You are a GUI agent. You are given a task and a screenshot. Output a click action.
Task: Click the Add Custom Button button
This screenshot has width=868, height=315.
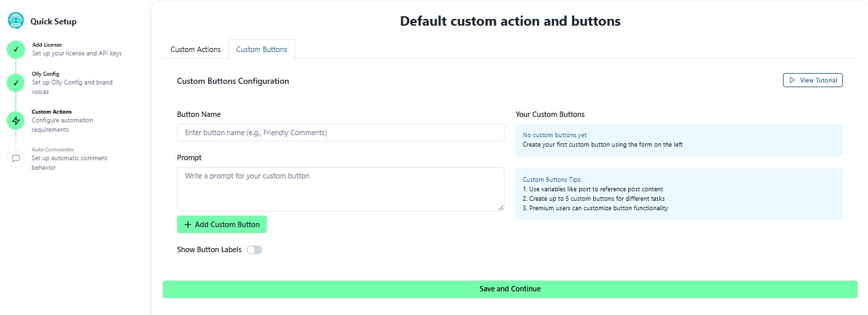[222, 224]
